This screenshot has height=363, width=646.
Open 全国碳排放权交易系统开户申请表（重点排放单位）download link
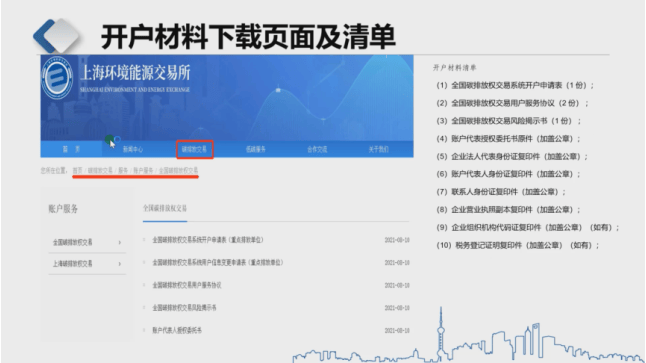[208, 240]
